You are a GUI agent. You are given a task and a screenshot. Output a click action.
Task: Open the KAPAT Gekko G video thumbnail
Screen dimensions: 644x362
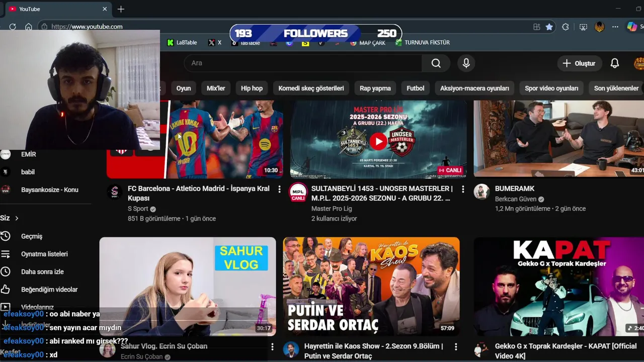tap(558, 287)
